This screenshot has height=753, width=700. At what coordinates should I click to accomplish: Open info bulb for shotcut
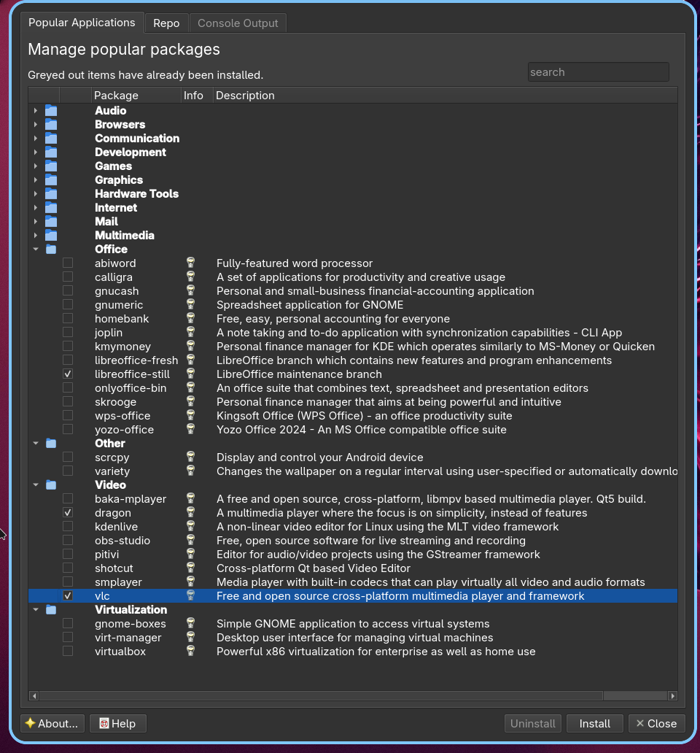[190, 568]
